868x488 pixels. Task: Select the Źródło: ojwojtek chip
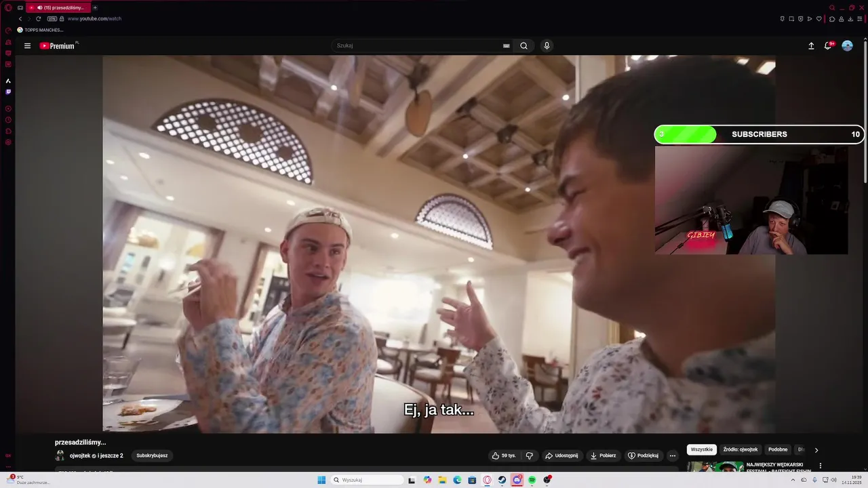741,449
